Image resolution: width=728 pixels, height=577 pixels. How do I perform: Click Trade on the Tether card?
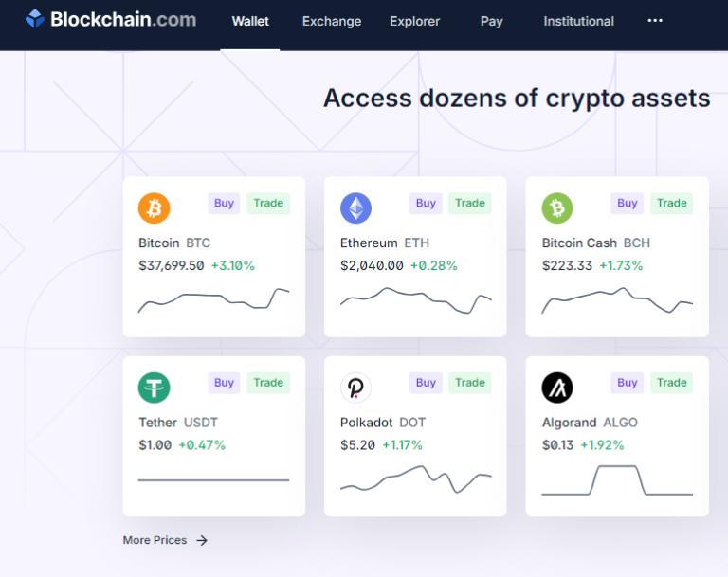268,383
